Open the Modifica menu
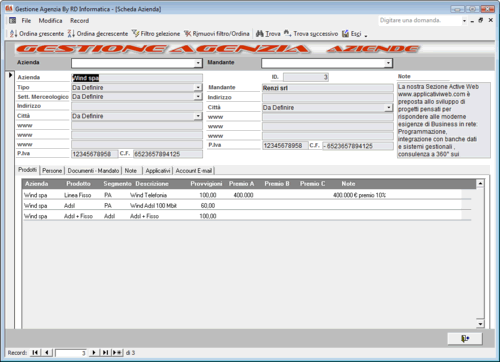The height and width of the screenshot is (362, 500). (50, 21)
